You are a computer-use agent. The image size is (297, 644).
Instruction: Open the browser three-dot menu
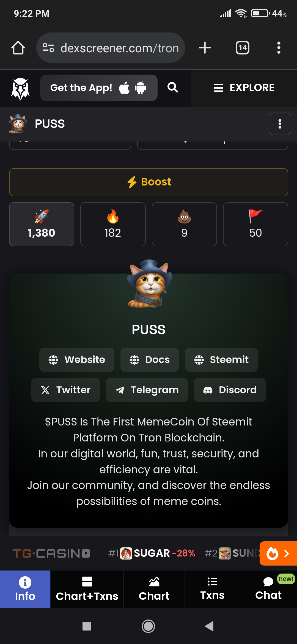[279, 48]
